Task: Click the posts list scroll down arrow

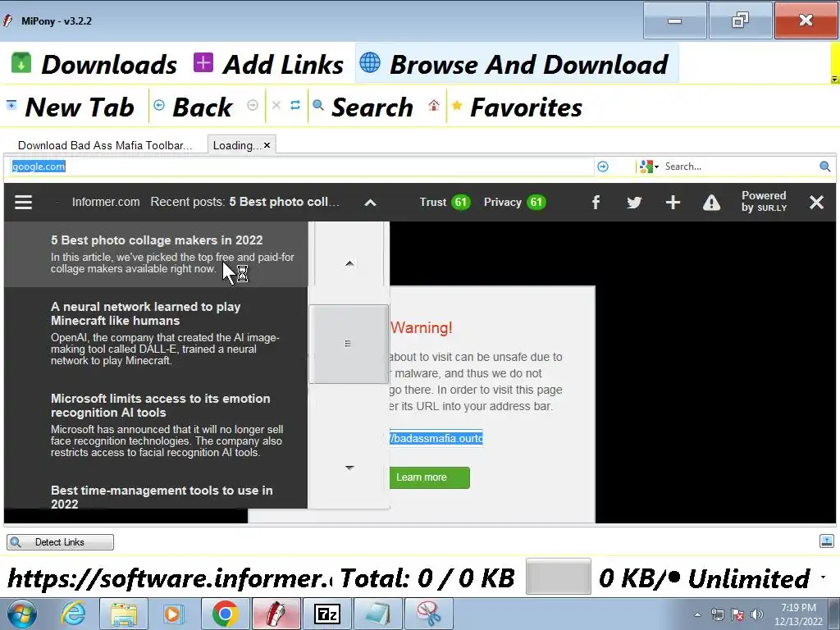Action: [x=349, y=468]
